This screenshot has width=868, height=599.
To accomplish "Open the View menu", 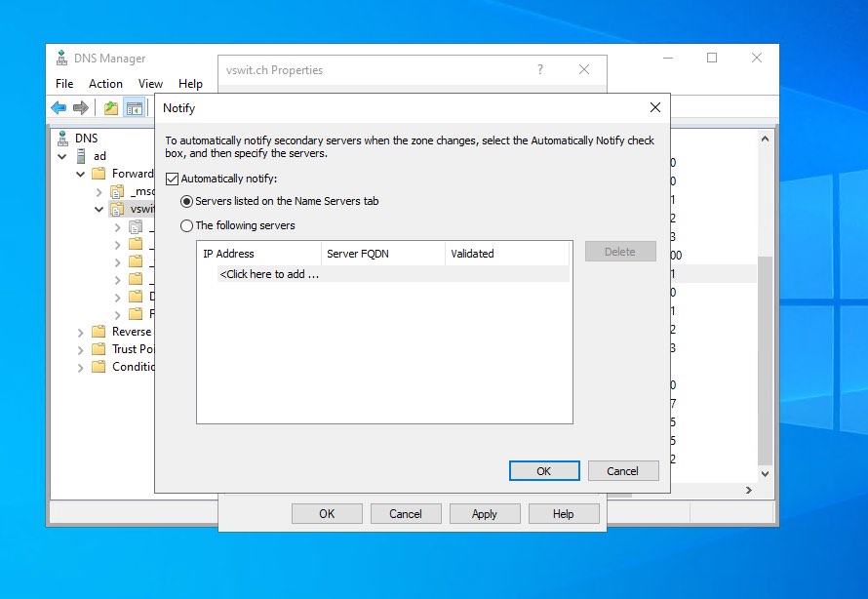I will (x=150, y=84).
